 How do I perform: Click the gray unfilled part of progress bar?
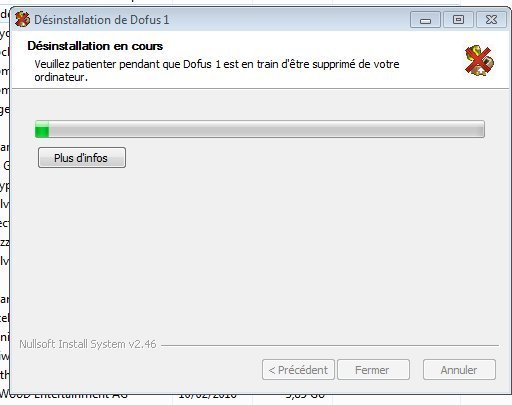[x=267, y=129]
